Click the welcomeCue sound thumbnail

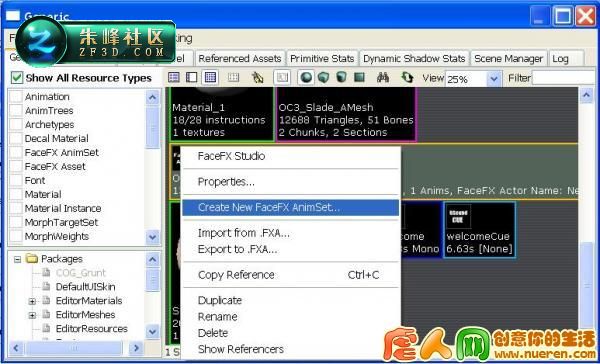click(x=479, y=229)
